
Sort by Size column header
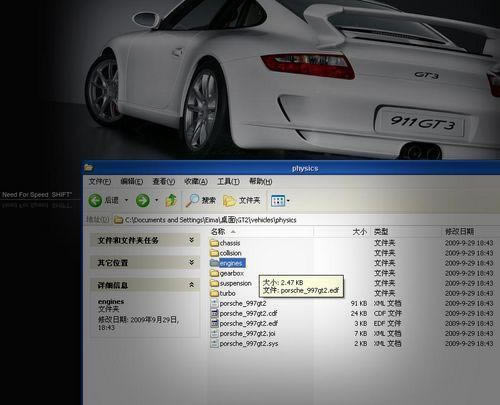point(342,231)
